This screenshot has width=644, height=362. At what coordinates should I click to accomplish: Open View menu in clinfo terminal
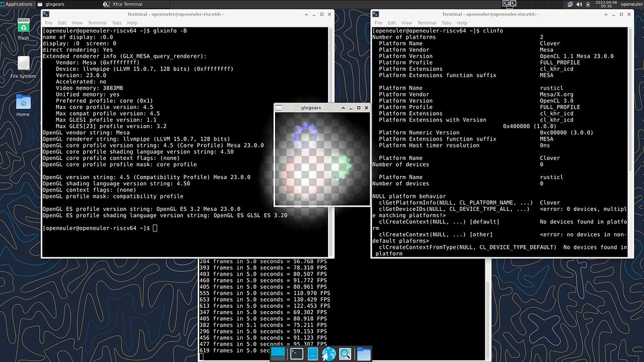tap(406, 23)
